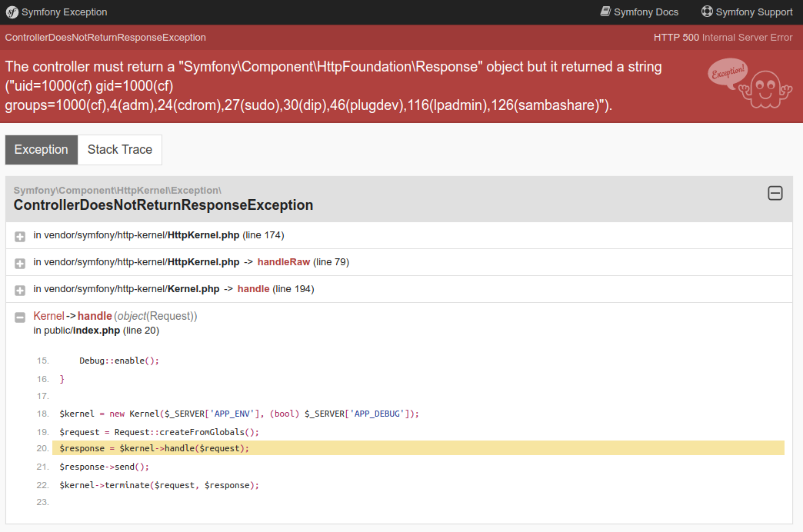
Task: Collapse the ControllerDoesNotReturnResponseException block with minus icon
Action: click(775, 194)
